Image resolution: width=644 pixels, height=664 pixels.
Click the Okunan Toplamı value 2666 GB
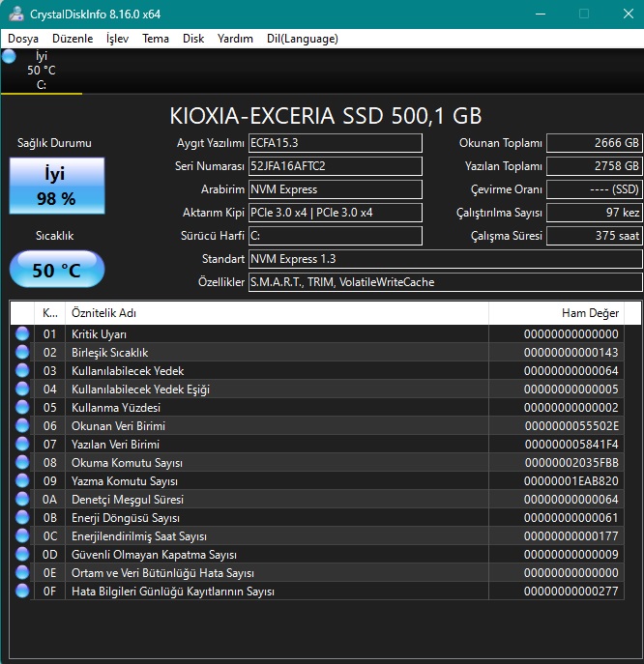[595, 143]
